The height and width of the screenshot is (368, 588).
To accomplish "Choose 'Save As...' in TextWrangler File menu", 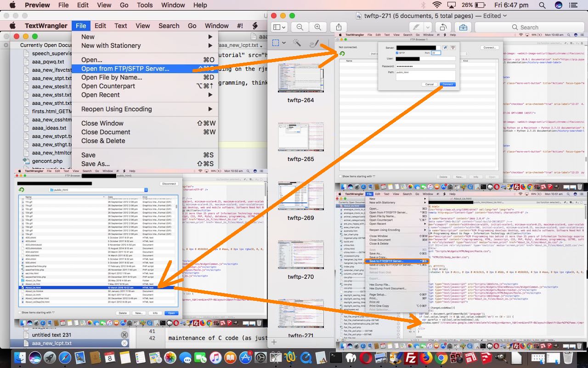I will tap(145, 164).
